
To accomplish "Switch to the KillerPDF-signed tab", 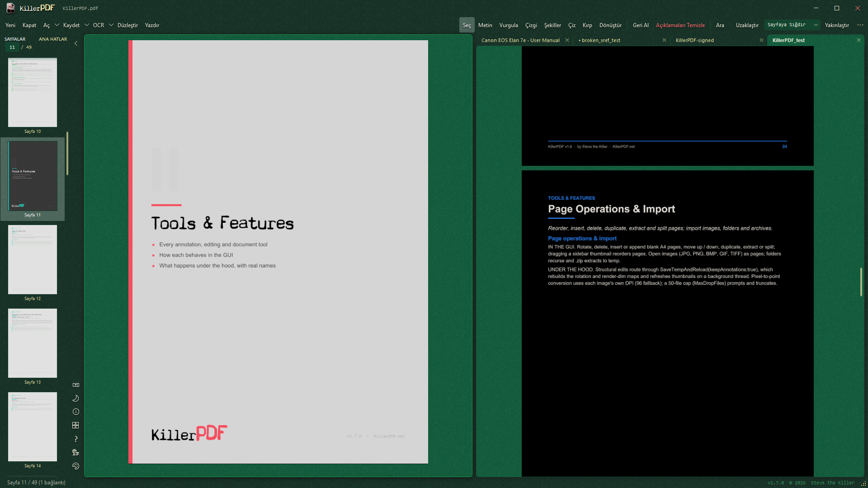I will click(695, 40).
